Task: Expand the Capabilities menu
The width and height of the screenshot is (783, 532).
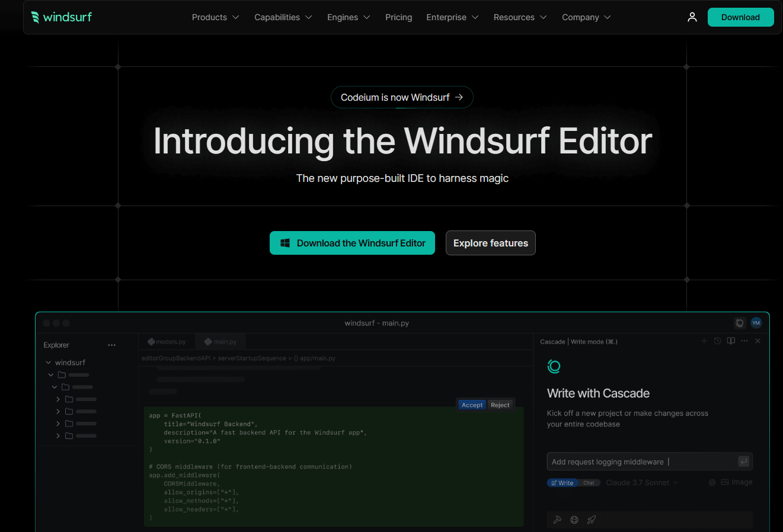Action: pyautogui.click(x=283, y=17)
